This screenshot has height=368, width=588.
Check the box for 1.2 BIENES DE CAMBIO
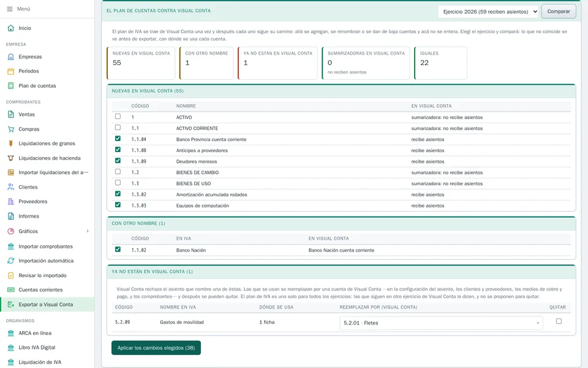(118, 172)
